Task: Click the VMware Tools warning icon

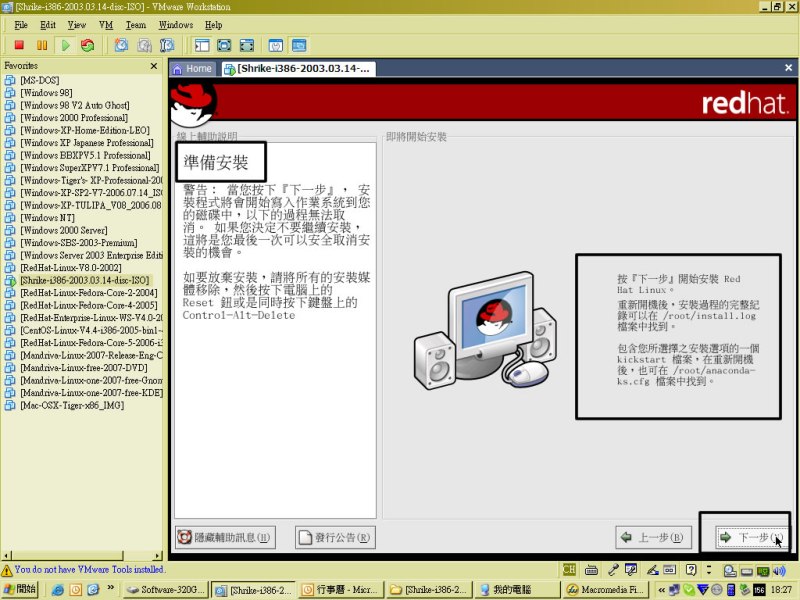Action: click(7, 570)
